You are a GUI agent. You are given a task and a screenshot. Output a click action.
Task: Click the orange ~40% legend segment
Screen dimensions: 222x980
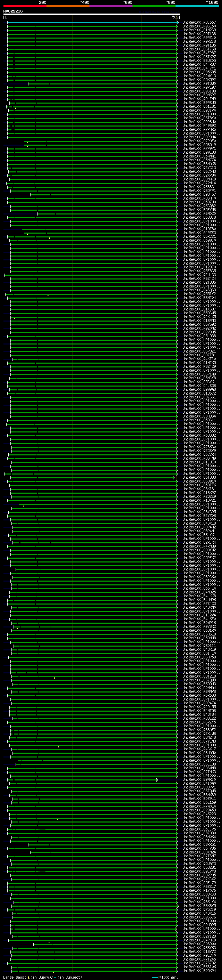coord(68,6)
